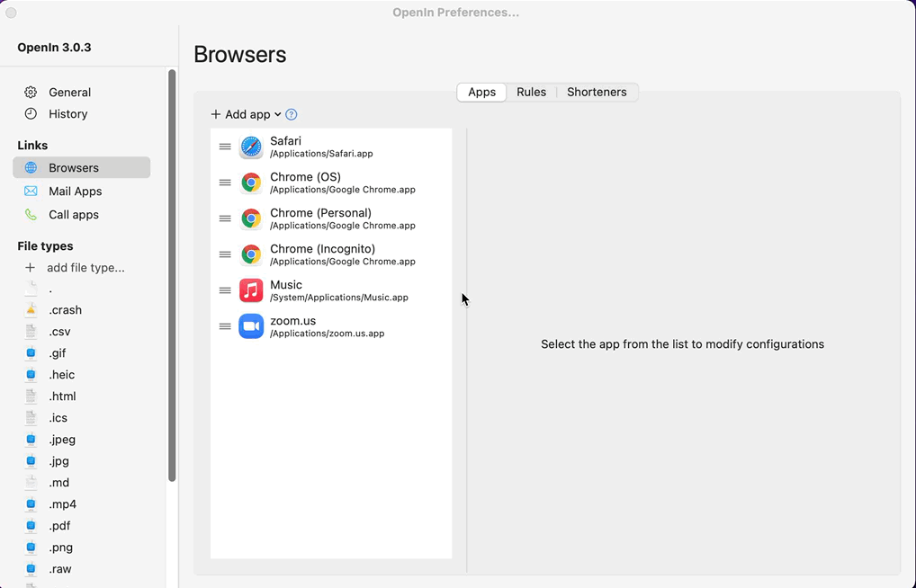The image size is (916, 588).
Task: Click the /System/Applications/Music.app path text
Action: click(x=339, y=298)
